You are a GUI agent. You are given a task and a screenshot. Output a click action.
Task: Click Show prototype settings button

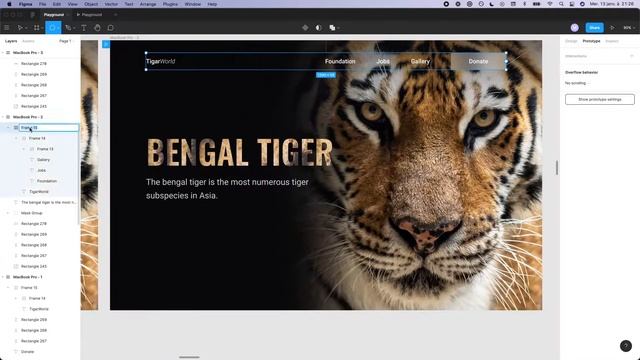coord(600,99)
